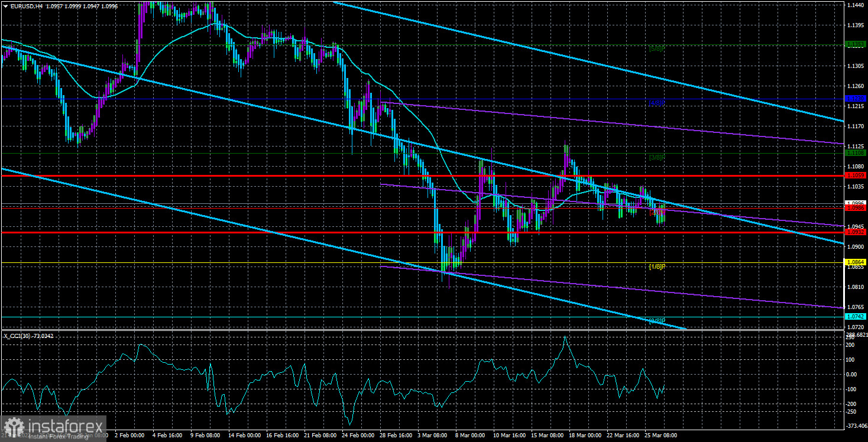Select the [5/8]P Murray level label
The width and height of the screenshot is (868, 442).
pos(657,48)
